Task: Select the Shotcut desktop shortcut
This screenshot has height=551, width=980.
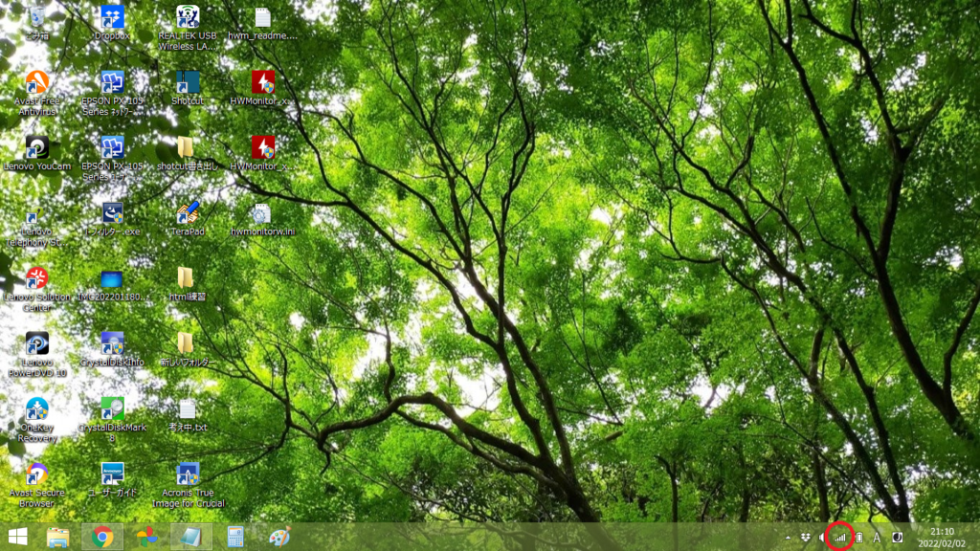Action: click(x=187, y=83)
